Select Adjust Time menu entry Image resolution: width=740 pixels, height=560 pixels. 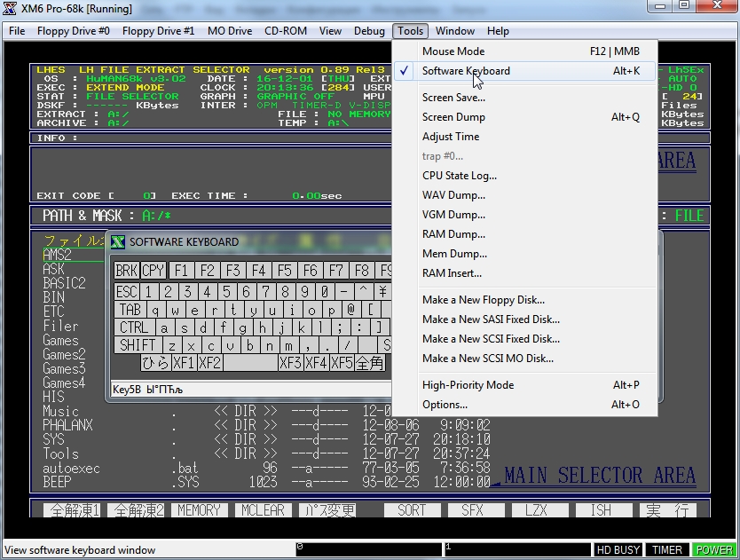[524, 137]
